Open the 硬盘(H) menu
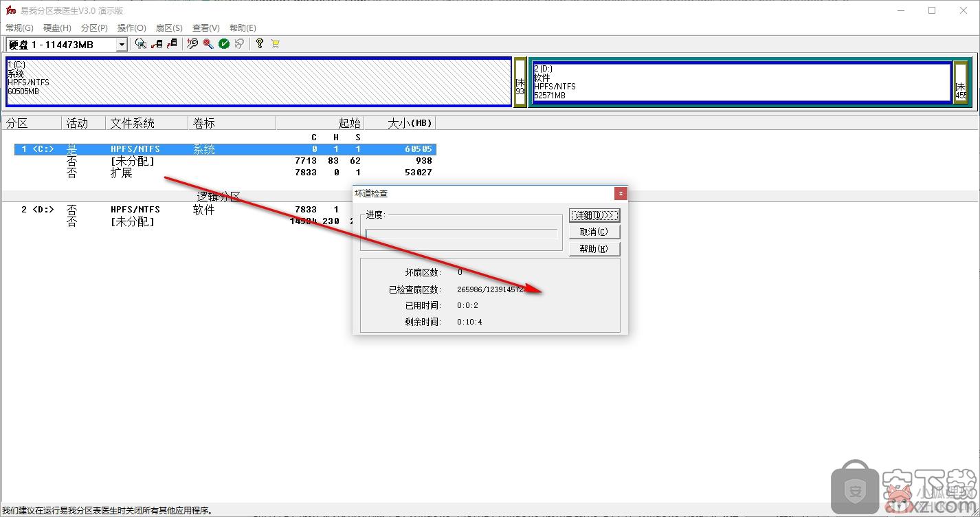This screenshot has height=517, width=980. pos(57,27)
